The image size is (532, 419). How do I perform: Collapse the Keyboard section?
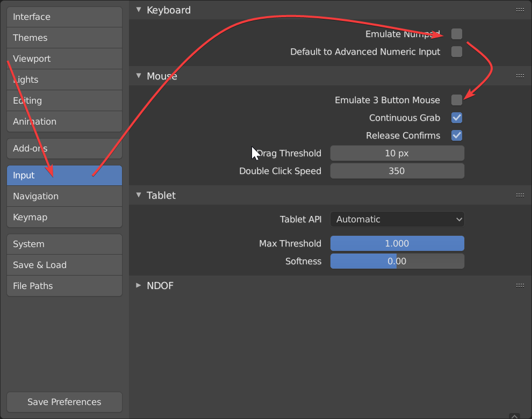139,10
